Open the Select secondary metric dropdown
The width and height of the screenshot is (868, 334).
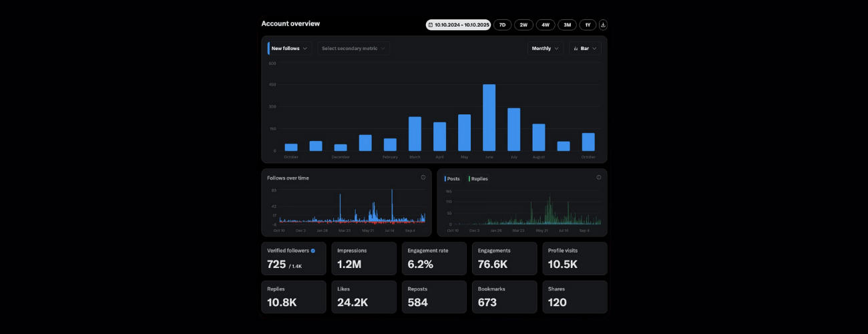coord(353,48)
